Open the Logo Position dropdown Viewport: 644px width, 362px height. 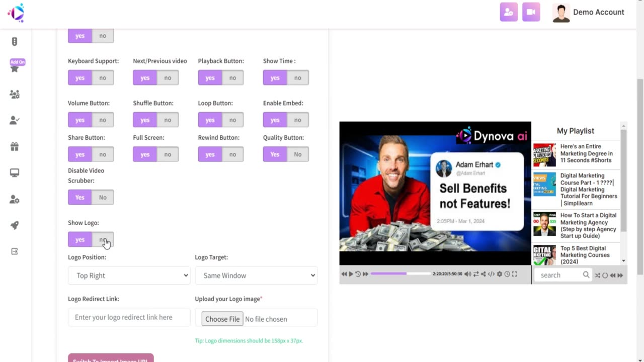pos(129,276)
